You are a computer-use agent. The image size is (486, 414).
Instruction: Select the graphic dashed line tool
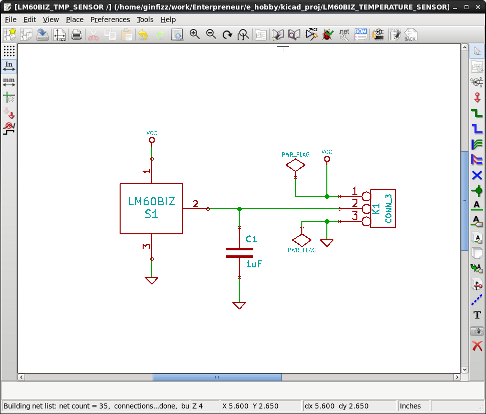(x=477, y=300)
